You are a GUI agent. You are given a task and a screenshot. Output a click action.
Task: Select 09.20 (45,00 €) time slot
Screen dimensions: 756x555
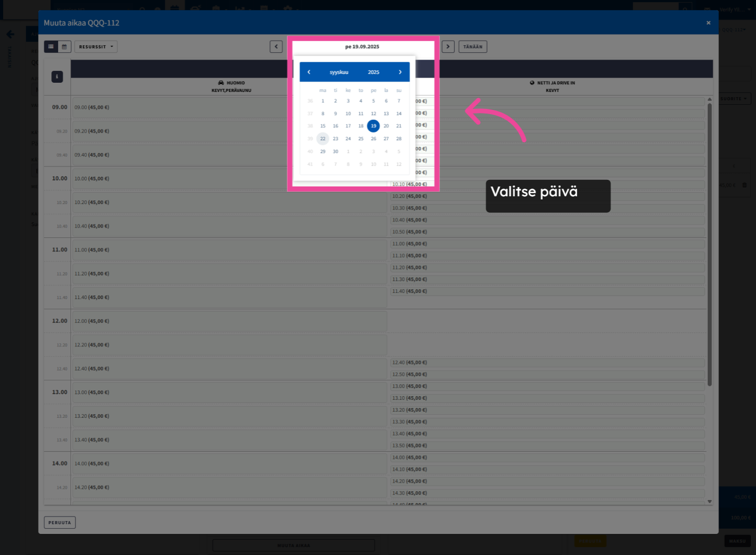pos(229,131)
